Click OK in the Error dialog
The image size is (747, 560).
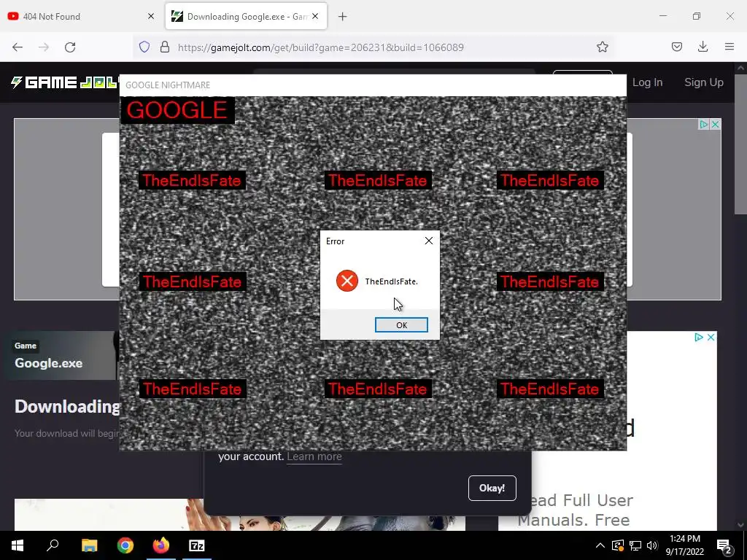[401, 324]
